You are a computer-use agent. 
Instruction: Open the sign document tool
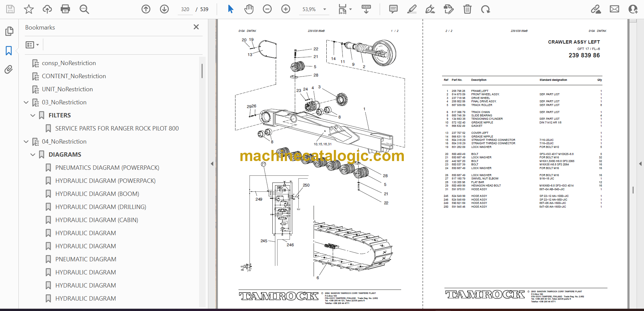[430, 9]
